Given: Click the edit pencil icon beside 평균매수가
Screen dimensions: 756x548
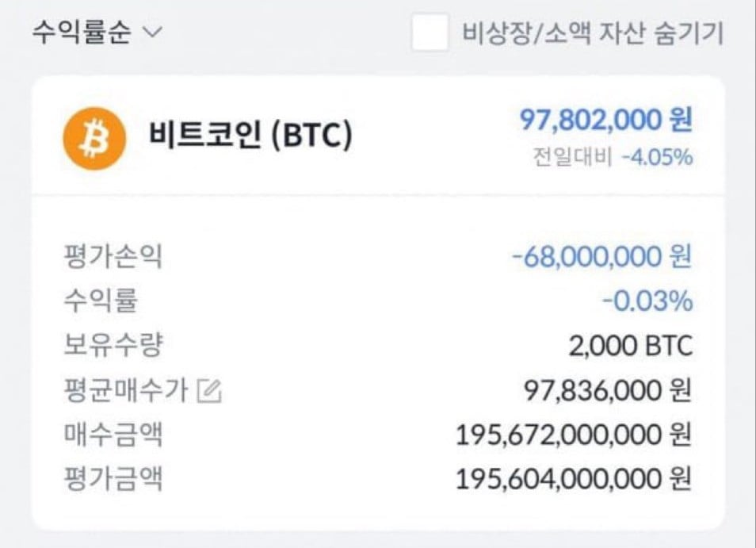Looking at the screenshot, I should (209, 391).
